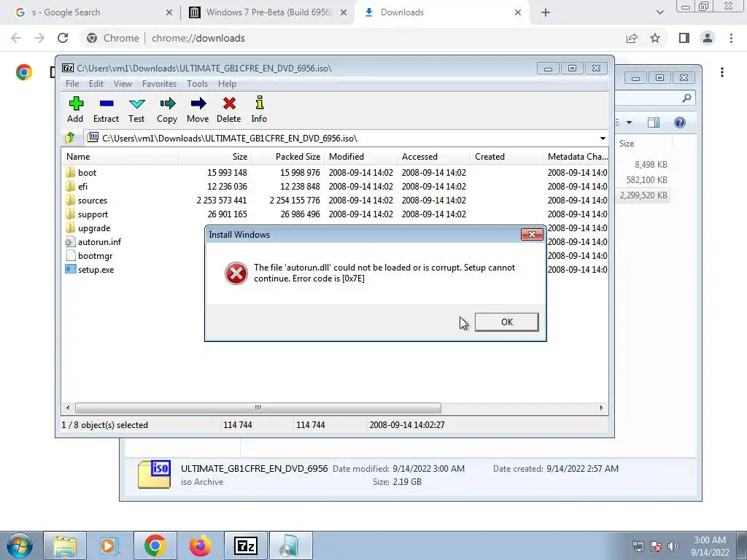Reload the Chrome page

pos(63,38)
